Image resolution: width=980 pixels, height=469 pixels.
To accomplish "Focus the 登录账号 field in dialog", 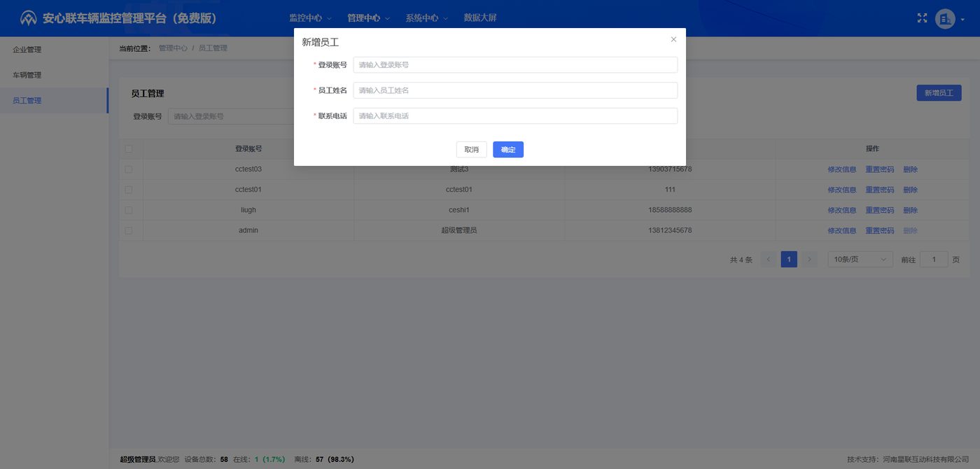I will [x=515, y=65].
